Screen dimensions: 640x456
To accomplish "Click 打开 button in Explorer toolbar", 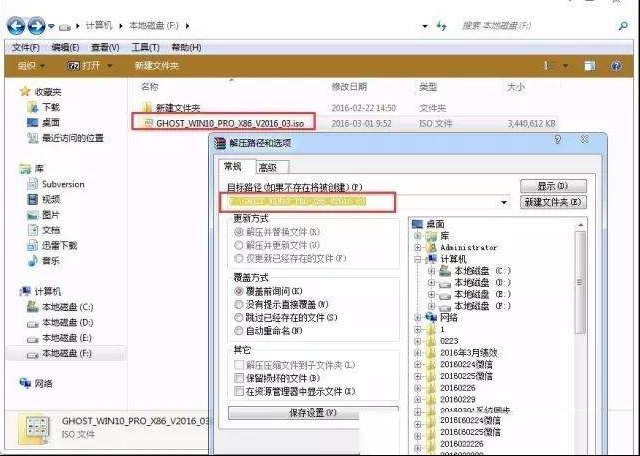I will click(85, 66).
